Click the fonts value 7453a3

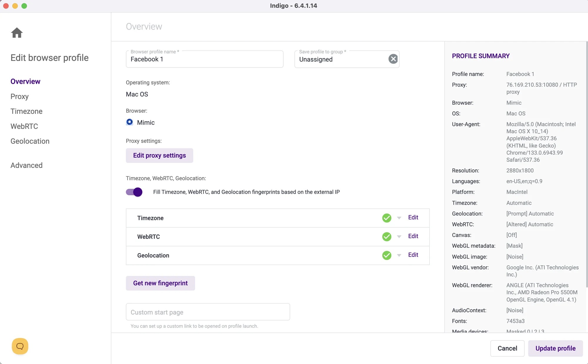pos(515,321)
